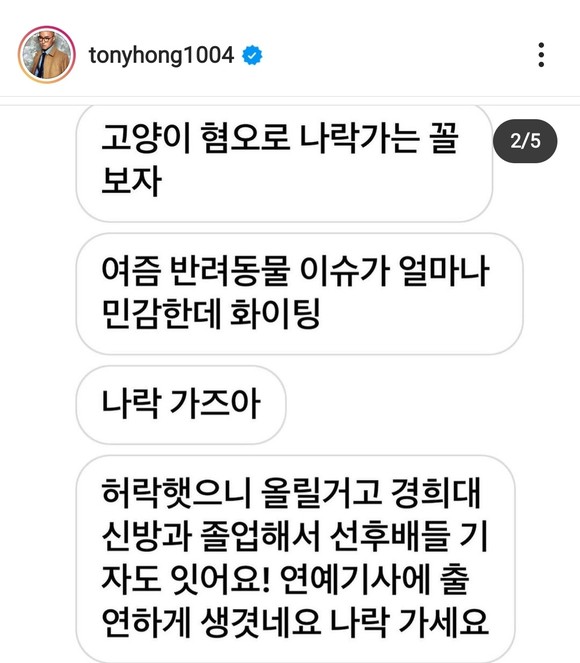Click the '나락 가즈아' message bubble
The width and height of the screenshot is (580, 663).
coord(181,405)
